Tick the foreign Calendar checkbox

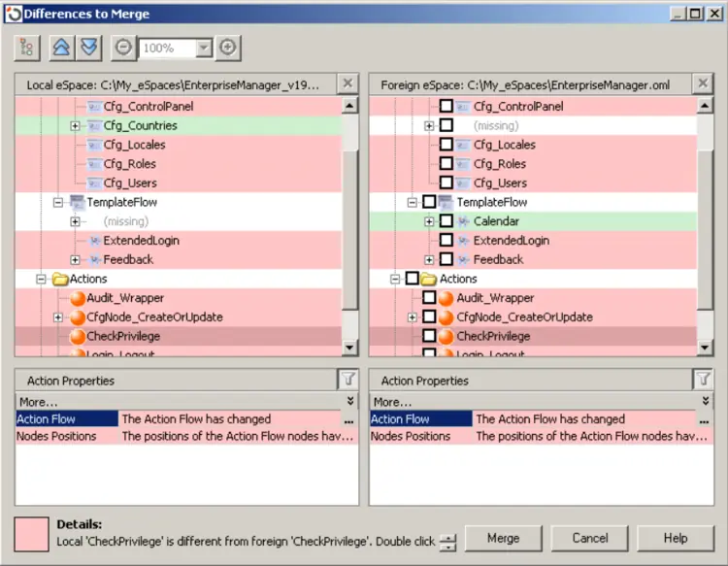[446, 221]
